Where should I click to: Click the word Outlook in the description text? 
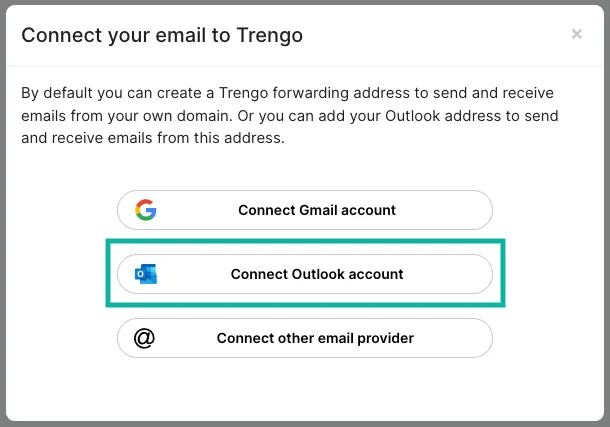[412, 116]
